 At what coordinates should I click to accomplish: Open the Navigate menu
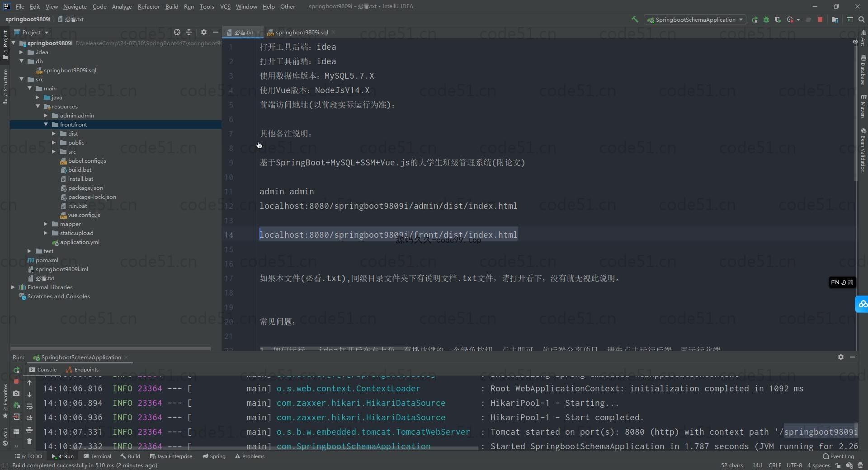click(75, 6)
